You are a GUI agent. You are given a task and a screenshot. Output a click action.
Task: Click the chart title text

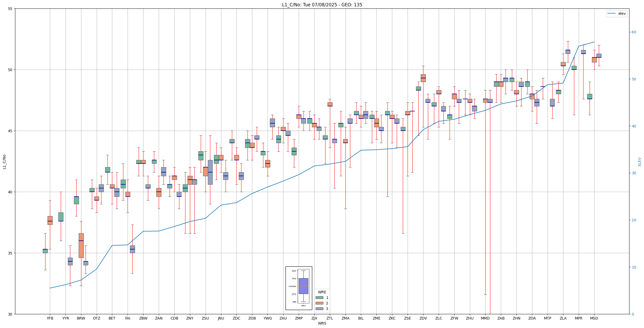322,5
